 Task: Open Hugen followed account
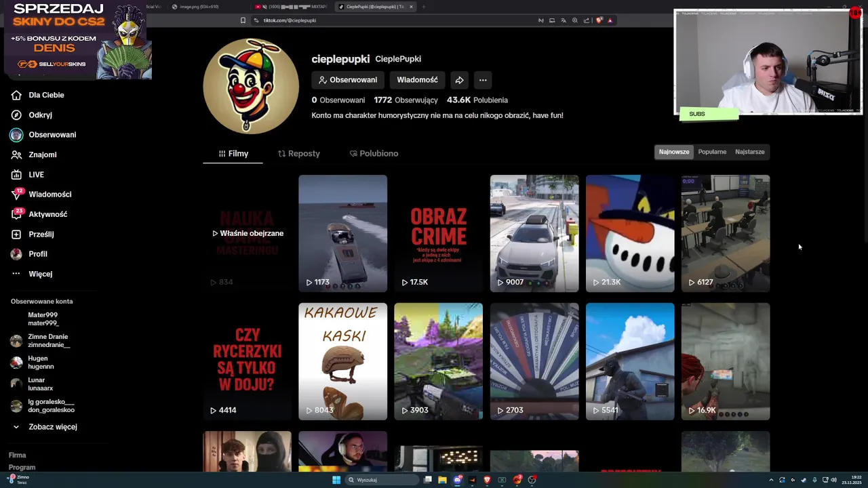[x=33, y=363]
